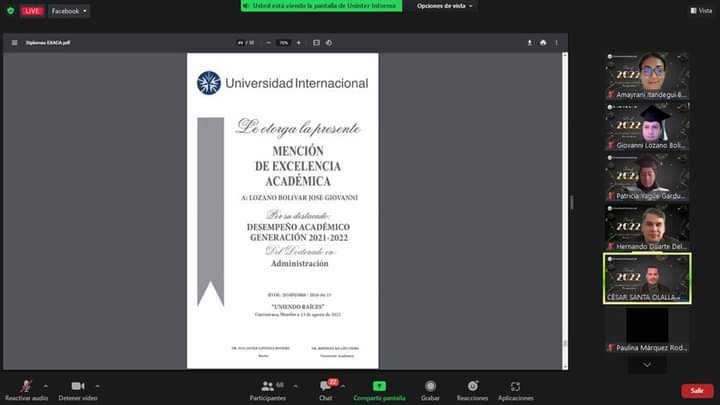Show more participants with down chevron

[647, 365]
